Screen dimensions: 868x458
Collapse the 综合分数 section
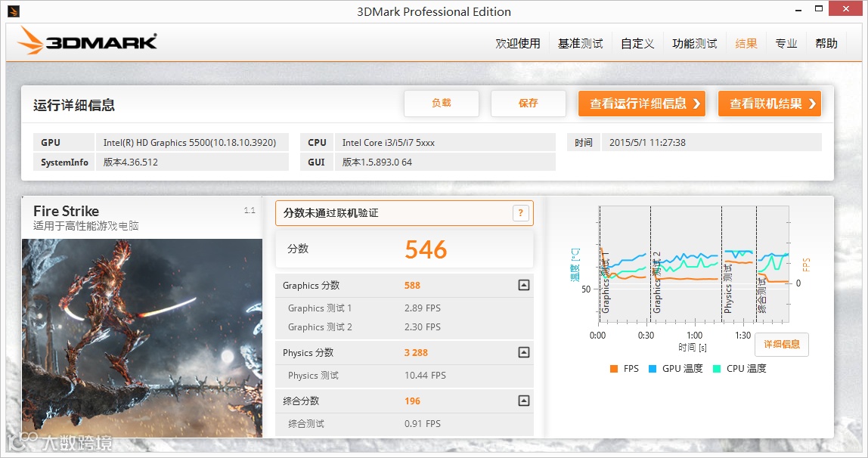point(524,401)
